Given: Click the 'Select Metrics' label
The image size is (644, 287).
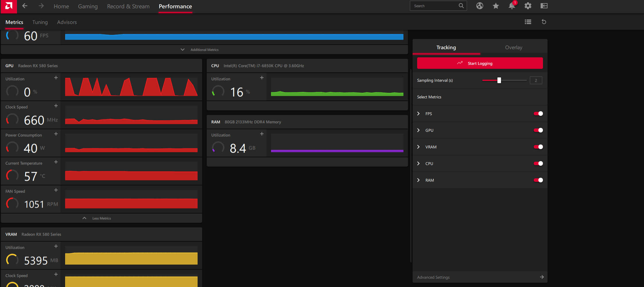Looking at the screenshot, I should [x=429, y=97].
